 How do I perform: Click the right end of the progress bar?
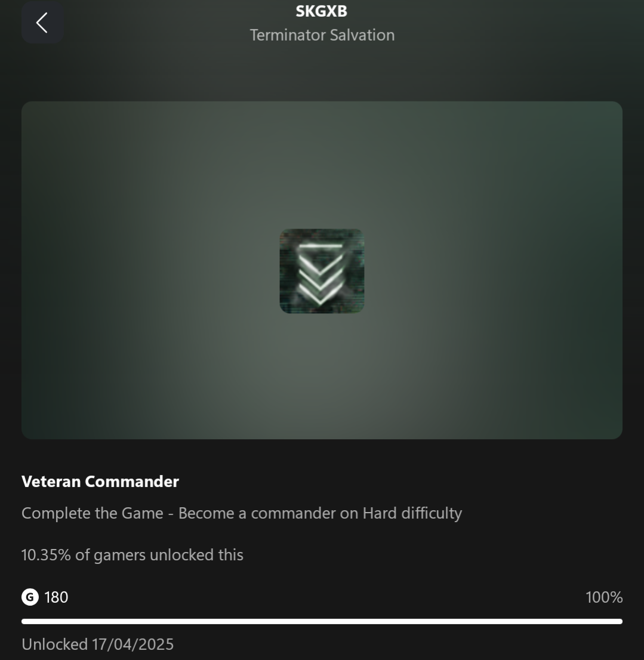(619, 621)
